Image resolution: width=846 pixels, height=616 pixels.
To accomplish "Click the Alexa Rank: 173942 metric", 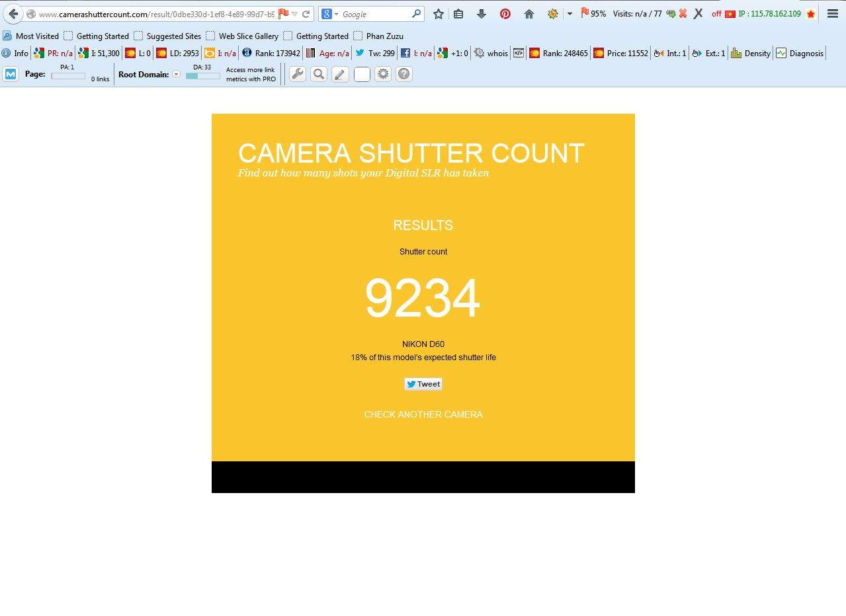I will (271, 54).
